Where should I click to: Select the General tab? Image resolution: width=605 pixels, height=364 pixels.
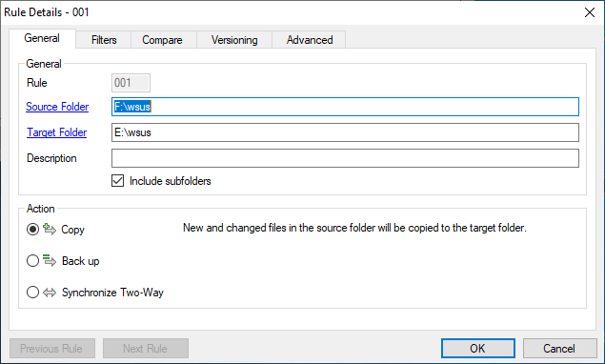(42, 38)
